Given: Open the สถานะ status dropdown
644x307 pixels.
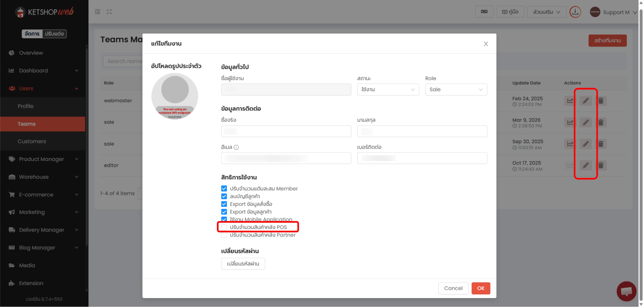Looking at the screenshot, I should pos(388,89).
